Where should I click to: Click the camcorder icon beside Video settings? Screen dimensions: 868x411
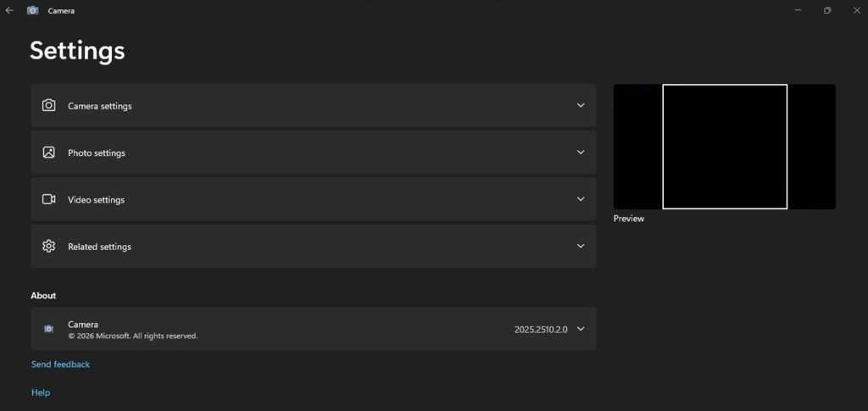pyautogui.click(x=49, y=199)
